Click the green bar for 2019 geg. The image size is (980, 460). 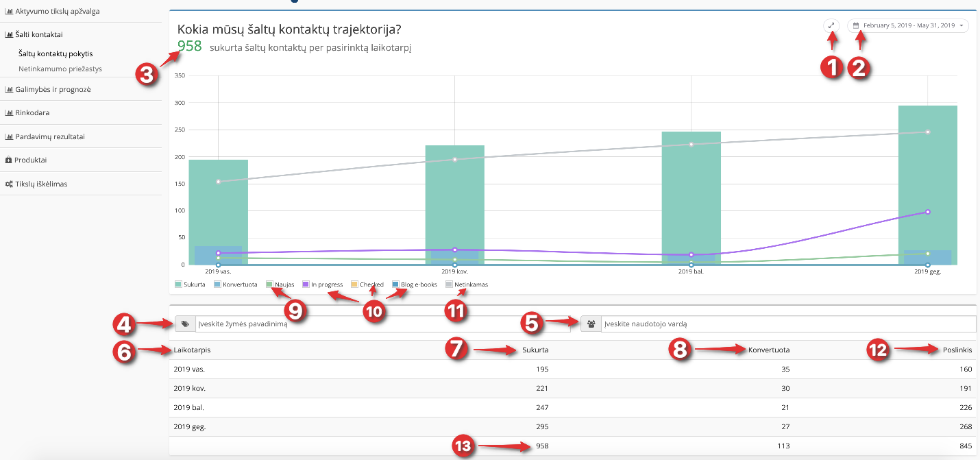coord(927,185)
